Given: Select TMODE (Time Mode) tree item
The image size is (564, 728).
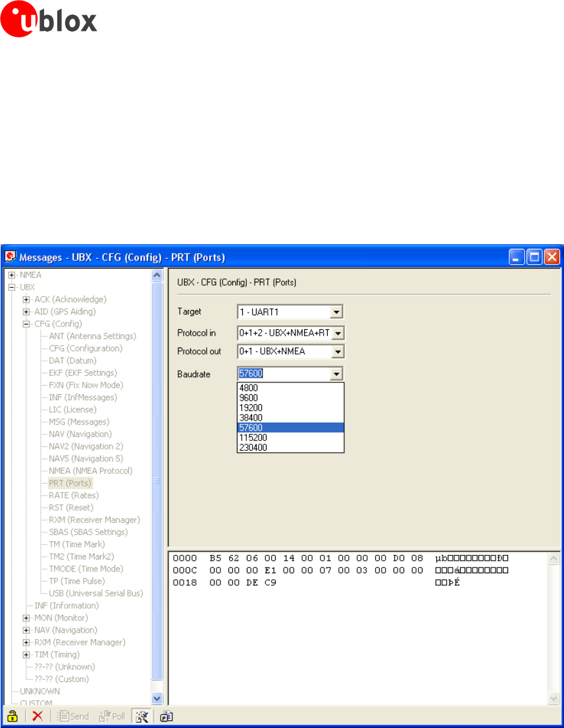Looking at the screenshot, I should (x=86, y=569).
